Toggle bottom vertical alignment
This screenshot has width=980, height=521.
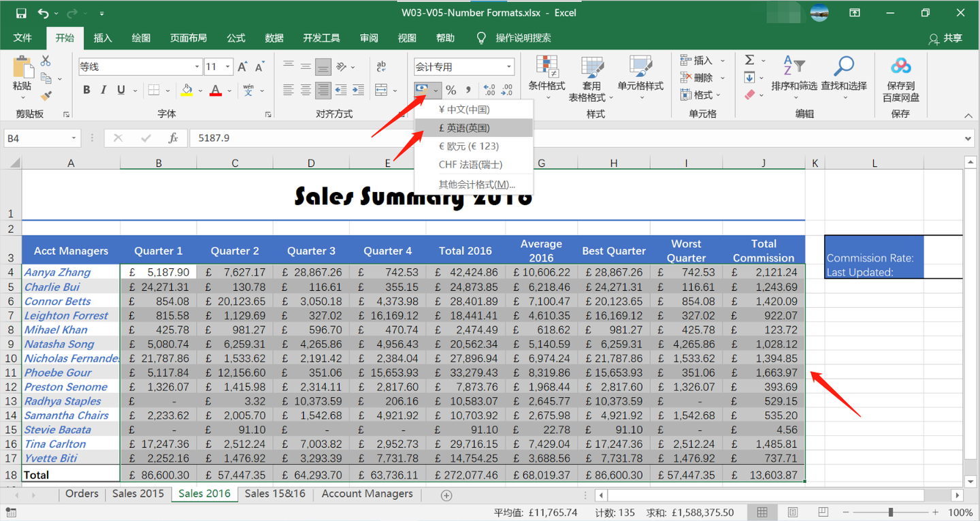323,67
